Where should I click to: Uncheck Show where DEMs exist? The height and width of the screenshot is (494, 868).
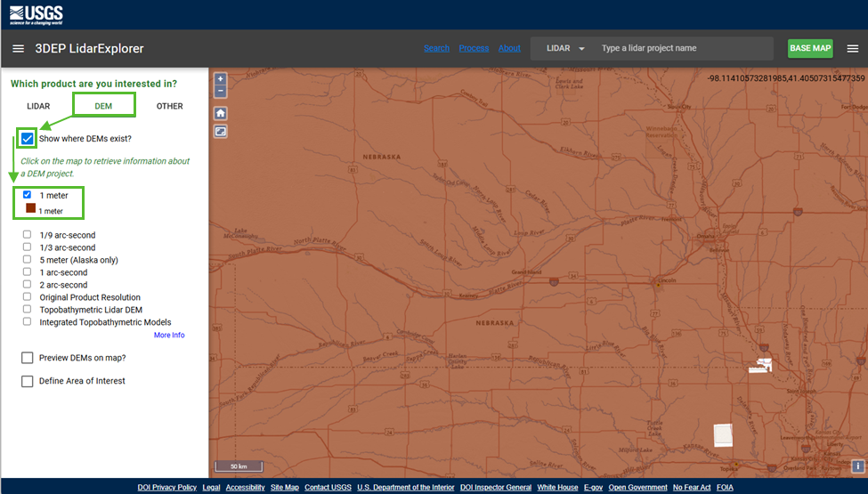point(27,138)
